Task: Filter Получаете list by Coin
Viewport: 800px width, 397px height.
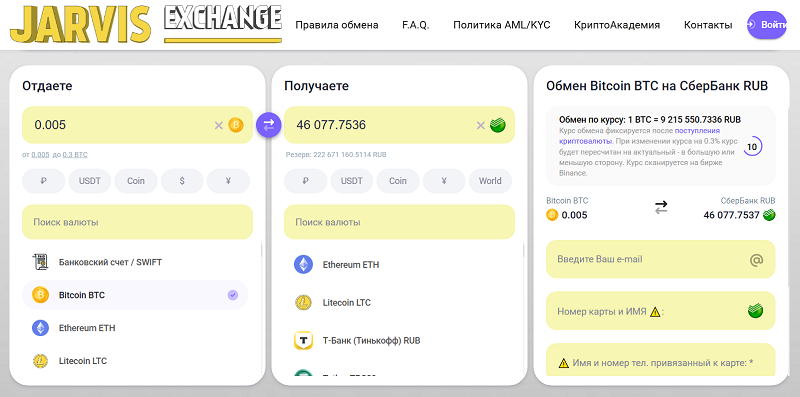Action: (398, 181)
